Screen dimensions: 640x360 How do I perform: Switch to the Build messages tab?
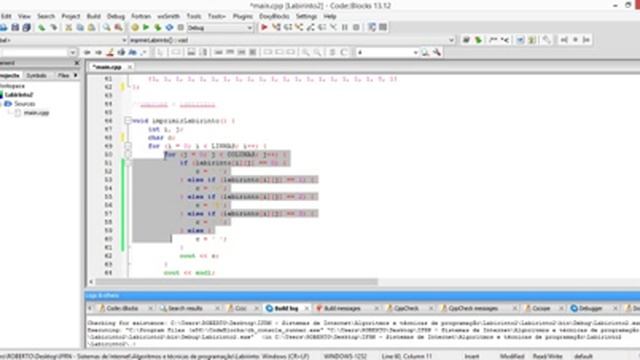[342, 308]
